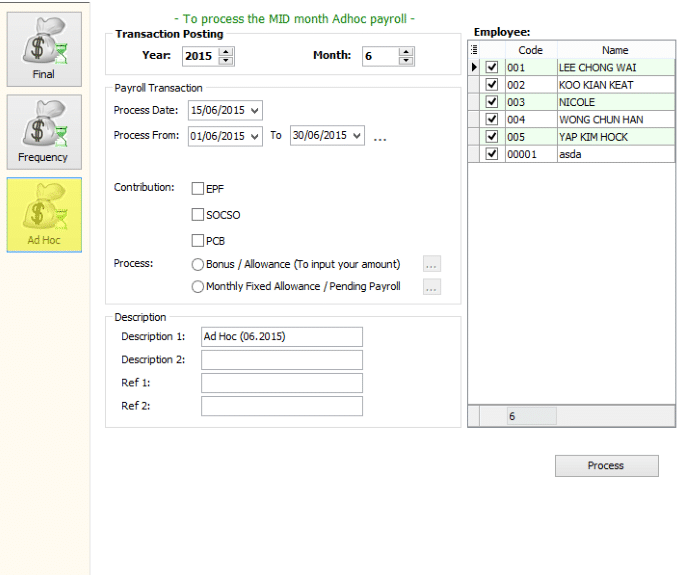Viewport: 689px width, 575px height.
Task: Sort employees by Name column header
Action: tap(615, 50)
